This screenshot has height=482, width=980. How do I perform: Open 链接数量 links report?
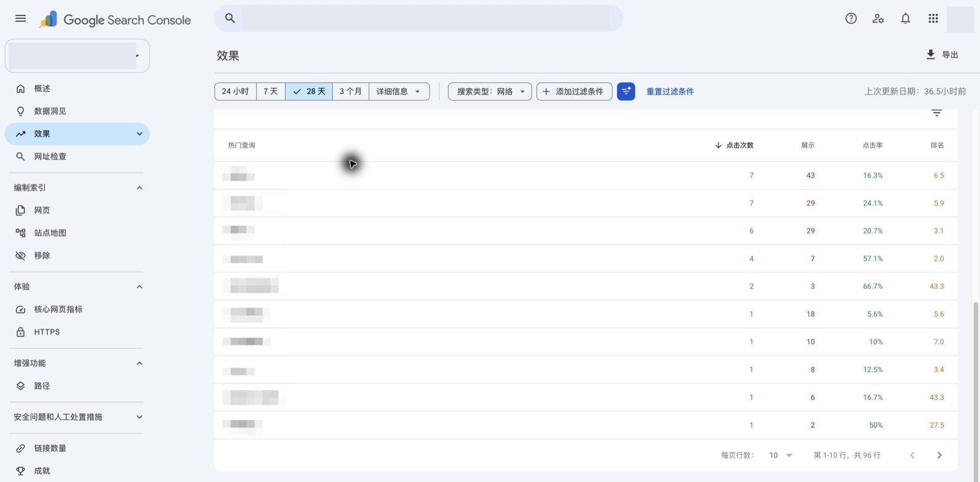(x=77, y=448)
